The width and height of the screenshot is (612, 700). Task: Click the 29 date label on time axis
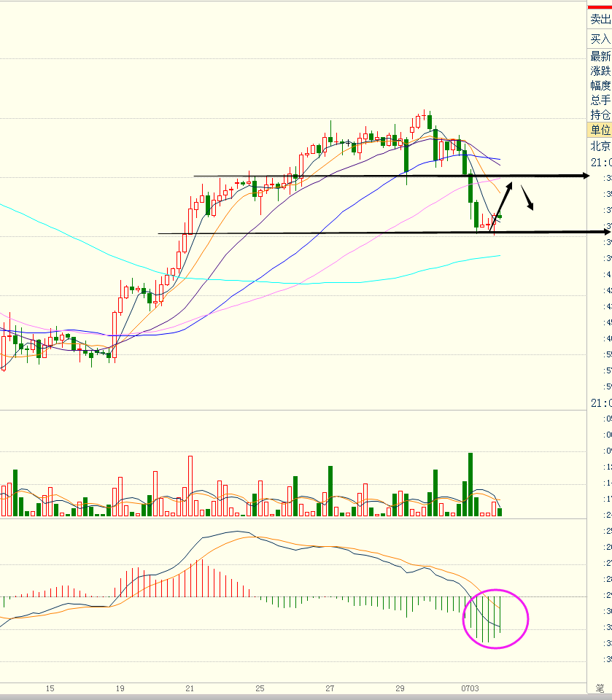point(400,688)
